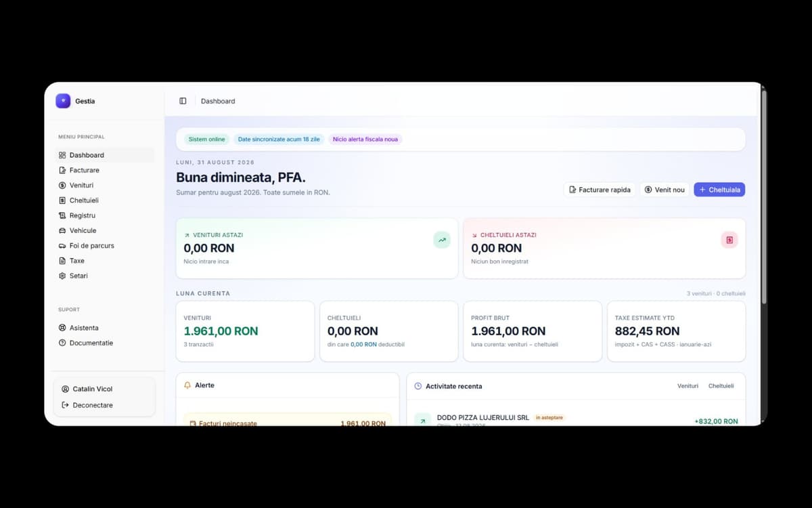
Task: Click the Date sincronizate acum 18 zile badge
Action: 279,140
